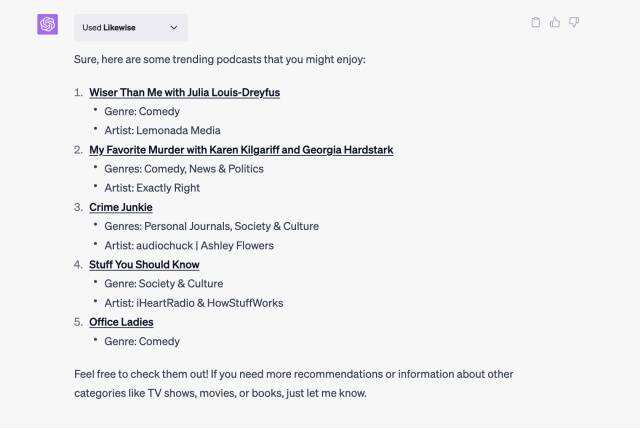Follow the Stuff You Should Know link
The height and width of the screenshot is (428, 640).
(x=144, y=265)
